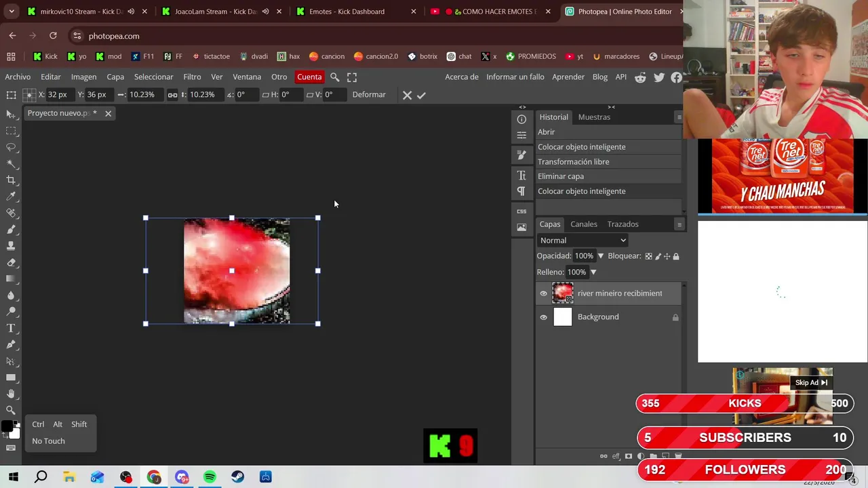Open the Brush settings panel icon
Viewport: 868px width, 488px height.
click(521, 155)
